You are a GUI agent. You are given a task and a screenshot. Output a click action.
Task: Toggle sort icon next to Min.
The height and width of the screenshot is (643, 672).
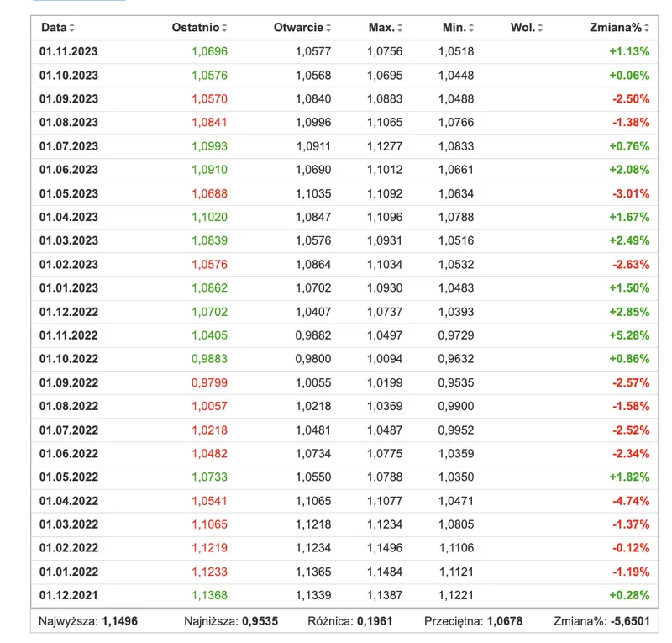point(471,28)
